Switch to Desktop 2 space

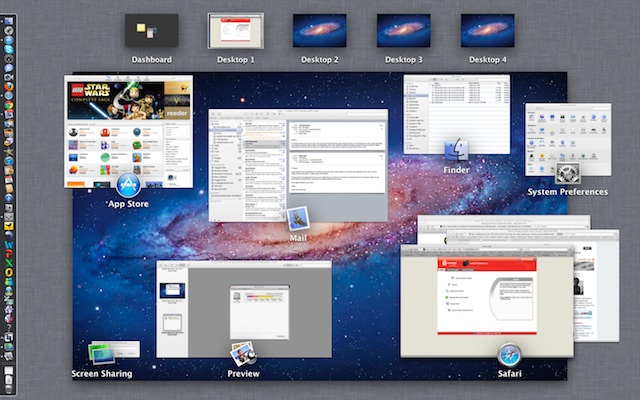[x=319, y=31]
